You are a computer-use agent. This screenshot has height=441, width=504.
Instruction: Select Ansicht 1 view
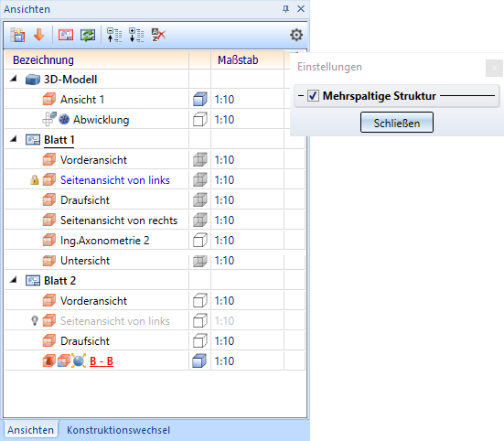82,100
